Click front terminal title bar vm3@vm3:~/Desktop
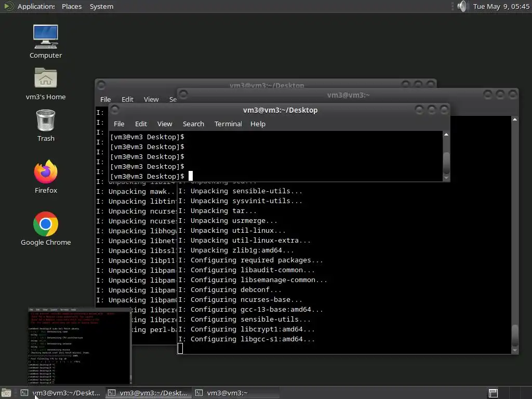Screen dimensions: 532x399 pyautogui.click(x=280, y=110)
